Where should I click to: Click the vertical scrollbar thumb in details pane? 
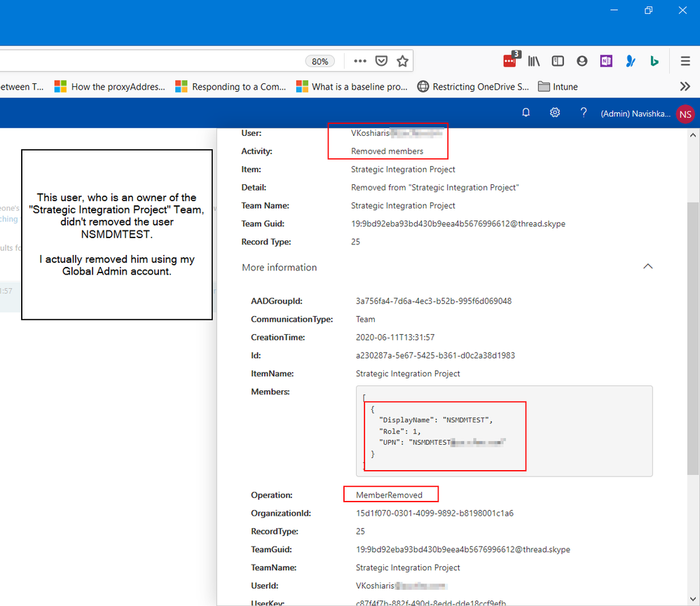693,338
